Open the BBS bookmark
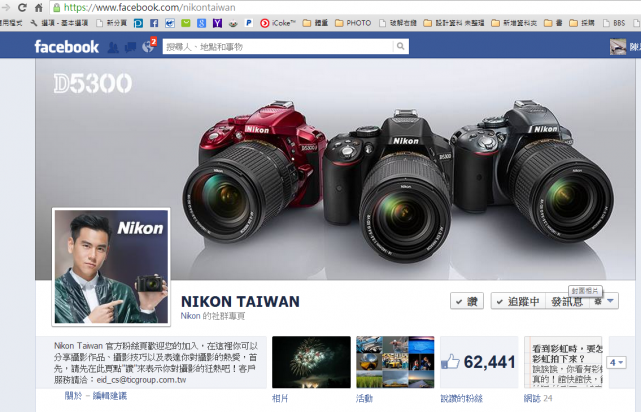Viewport: 641px width, 412px height. pyautogui.click(x=614, y=23)
